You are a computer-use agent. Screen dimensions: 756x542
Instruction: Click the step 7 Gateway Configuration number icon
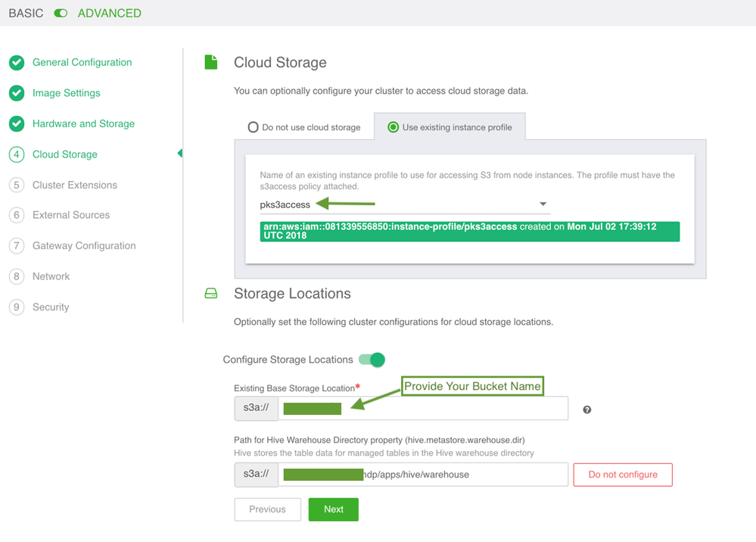[x=17, y=246]
